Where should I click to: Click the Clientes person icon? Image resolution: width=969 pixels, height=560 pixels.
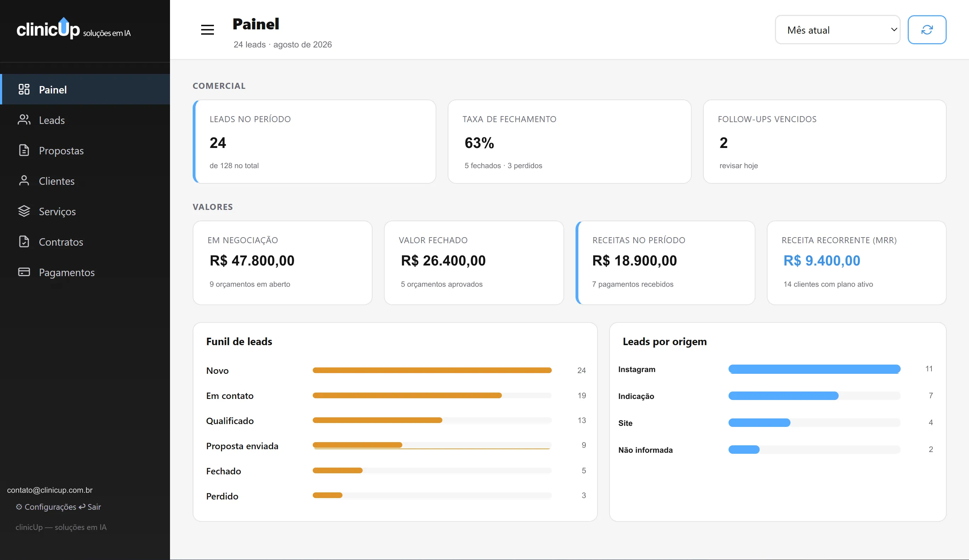coord(24,180)
